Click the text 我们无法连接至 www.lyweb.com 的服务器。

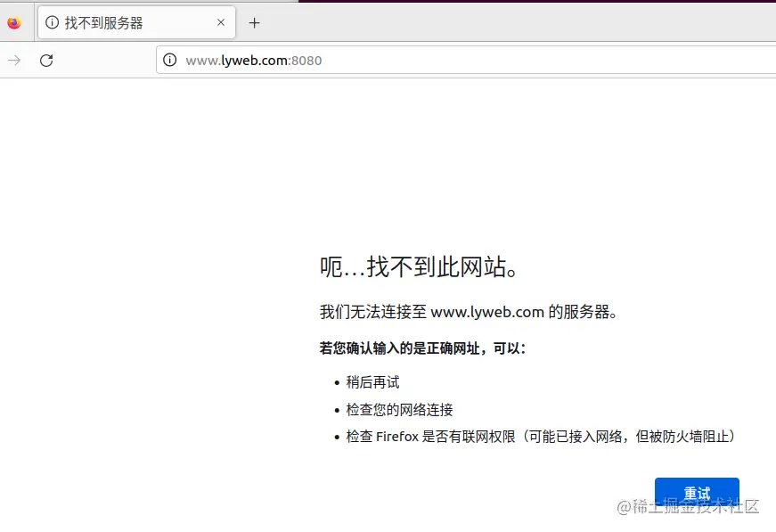click(x=468, y=312)
